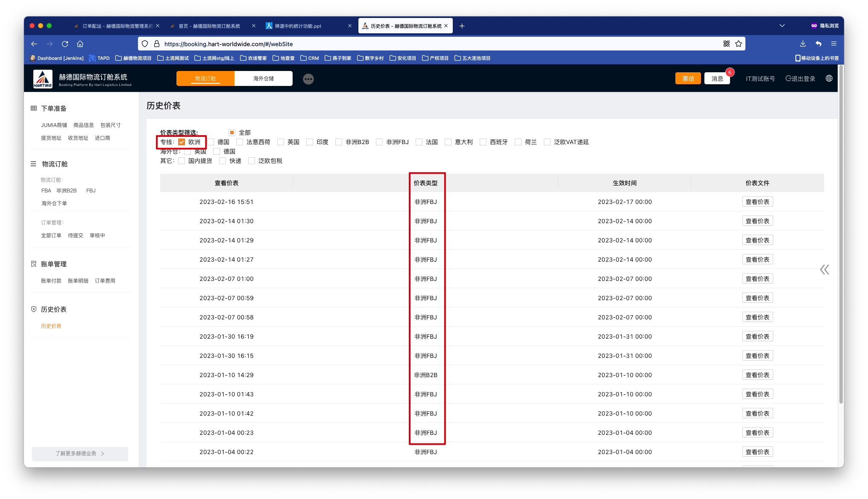The image size is (868, 499).
Task: Check the 泛欧包税 checkbox
Action: coord(252,161)
